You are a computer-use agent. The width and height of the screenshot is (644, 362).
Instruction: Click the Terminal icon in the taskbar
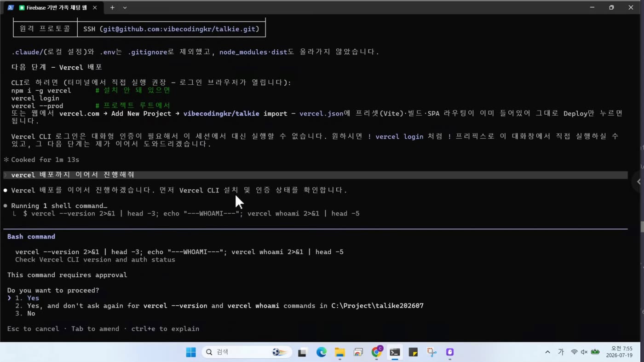pyautogui.click(x=395, y=352)
